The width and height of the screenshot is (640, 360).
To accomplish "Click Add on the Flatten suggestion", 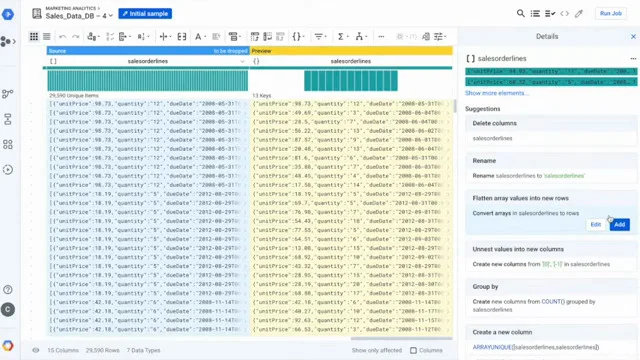I will click(620, 224).
